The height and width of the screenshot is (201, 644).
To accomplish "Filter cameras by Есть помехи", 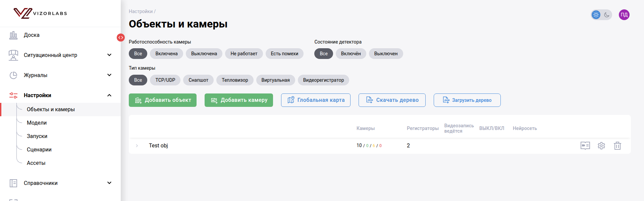I will [x=284, y=54].
